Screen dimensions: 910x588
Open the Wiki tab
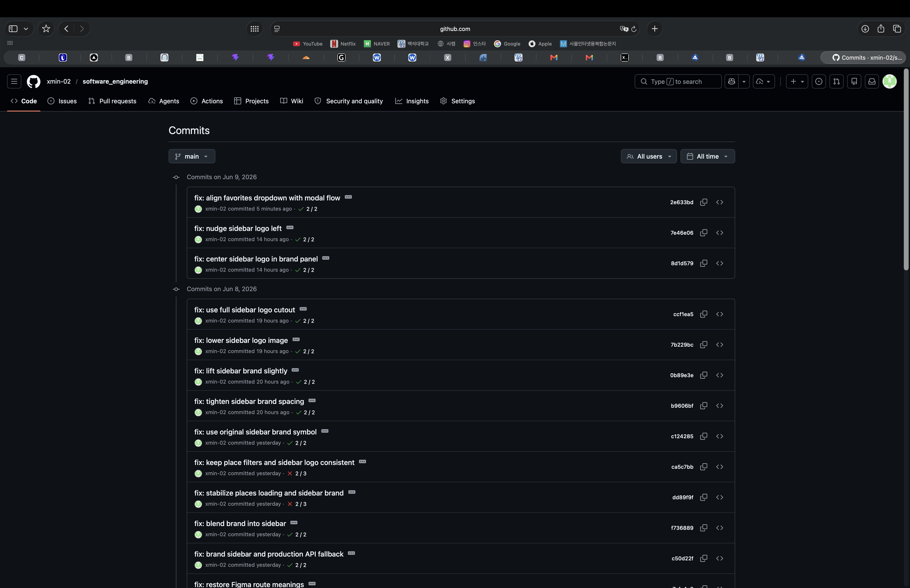[x=291, y=101]
